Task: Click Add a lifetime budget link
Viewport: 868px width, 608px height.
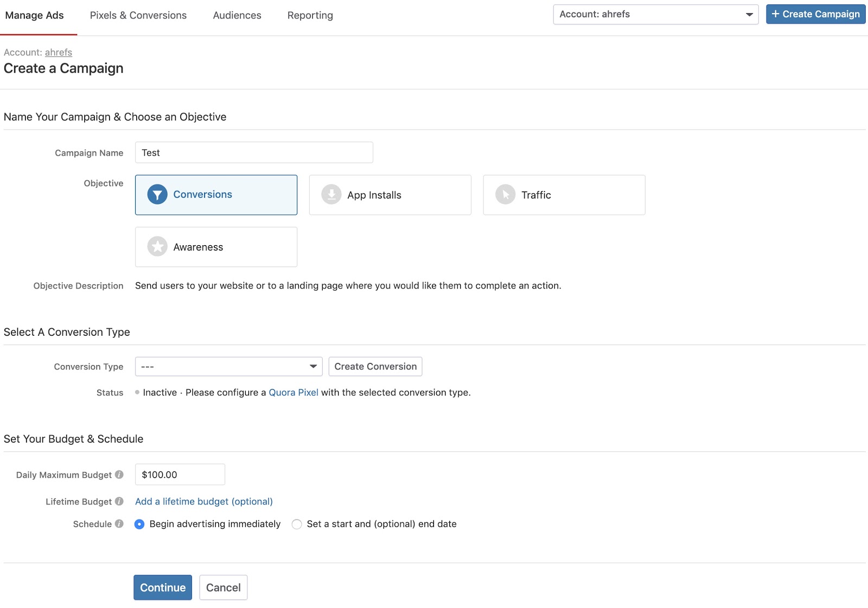Action: coord(203,501)
